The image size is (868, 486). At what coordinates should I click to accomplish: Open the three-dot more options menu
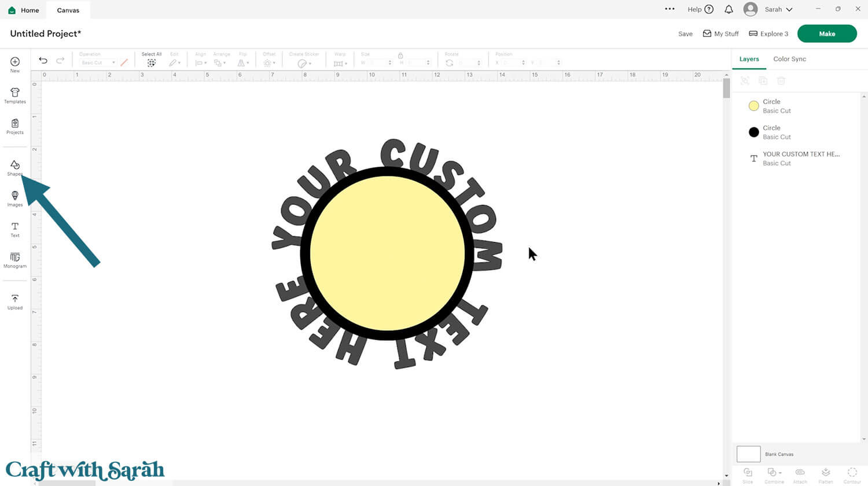[670, 9]
